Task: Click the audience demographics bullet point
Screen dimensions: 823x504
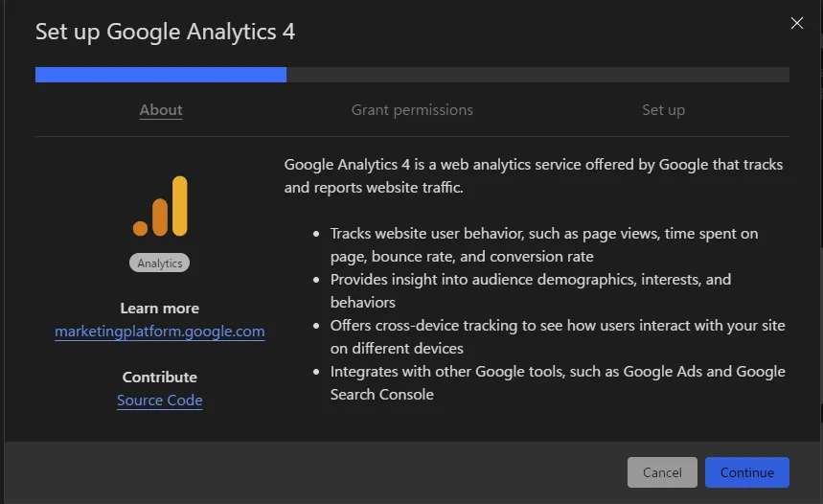Action: pyautogui.click(x=530, y=290)
